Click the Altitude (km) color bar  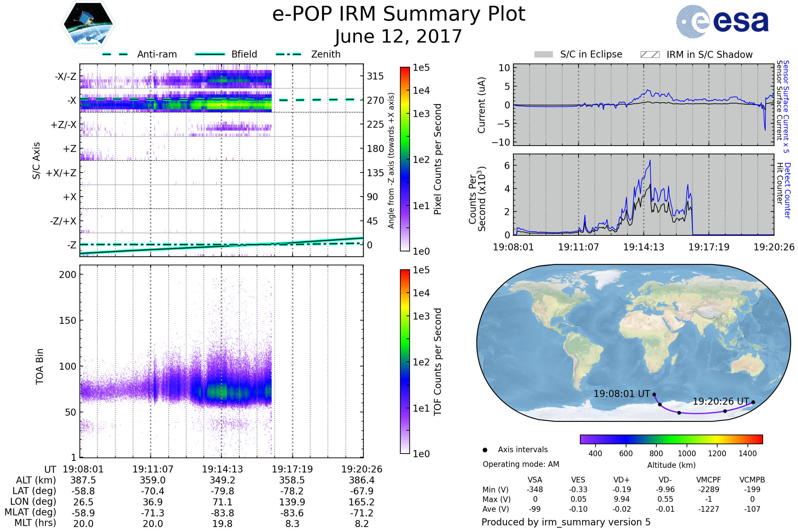tap(671, 439)
